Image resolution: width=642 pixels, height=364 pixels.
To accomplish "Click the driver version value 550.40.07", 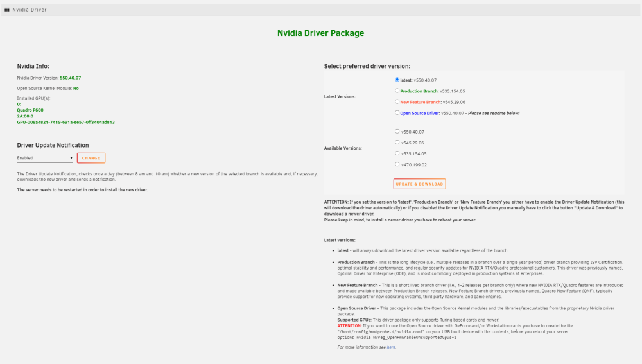I will [x=71, y=78].
